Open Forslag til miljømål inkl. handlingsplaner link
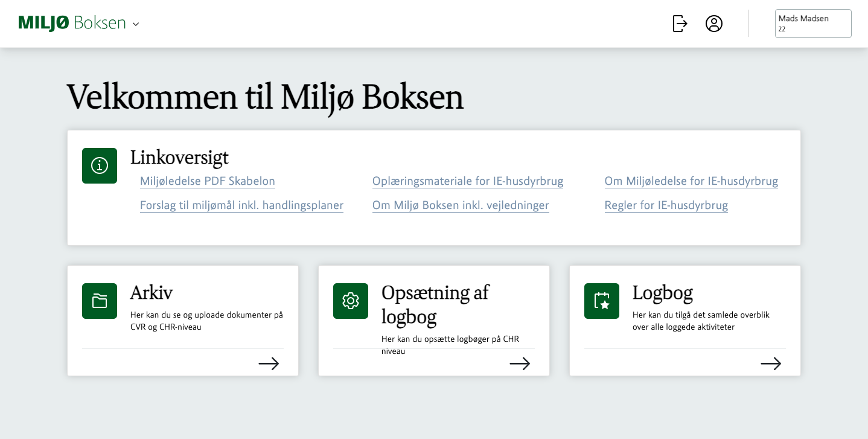This screenshot has height=439, width=868. click(x=241, y=205)
